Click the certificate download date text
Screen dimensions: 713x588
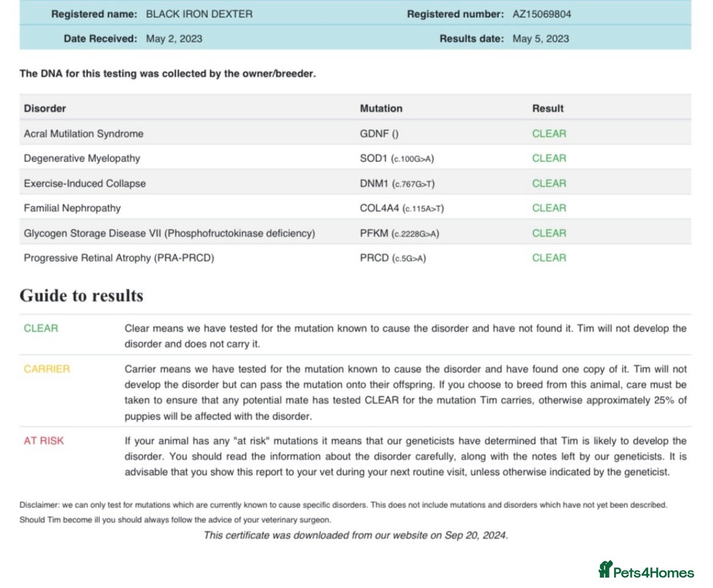pos(356,535)
